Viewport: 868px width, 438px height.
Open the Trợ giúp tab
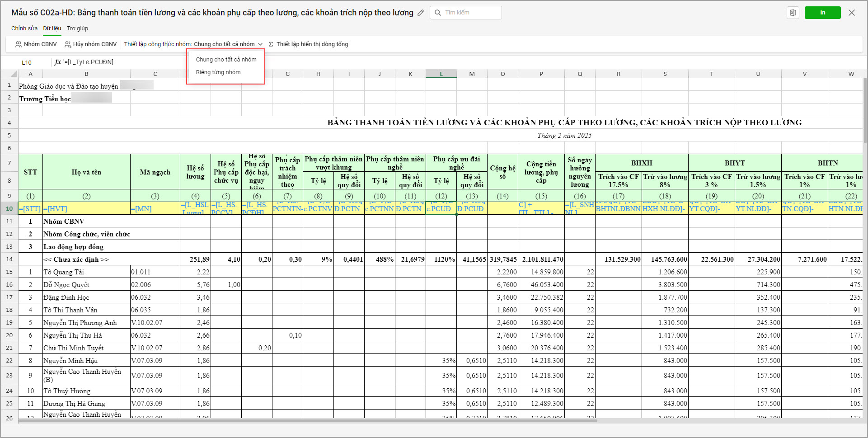pos(78,28)
